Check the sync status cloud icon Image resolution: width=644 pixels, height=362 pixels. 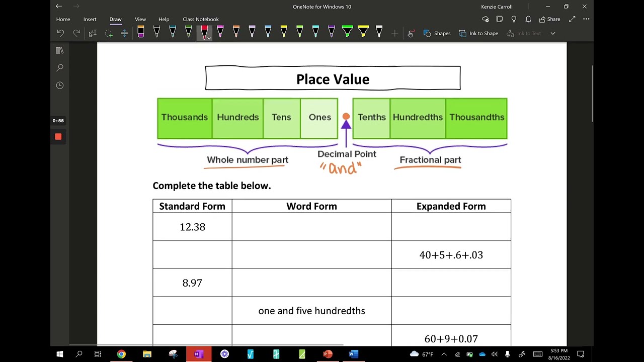point(485,19)
